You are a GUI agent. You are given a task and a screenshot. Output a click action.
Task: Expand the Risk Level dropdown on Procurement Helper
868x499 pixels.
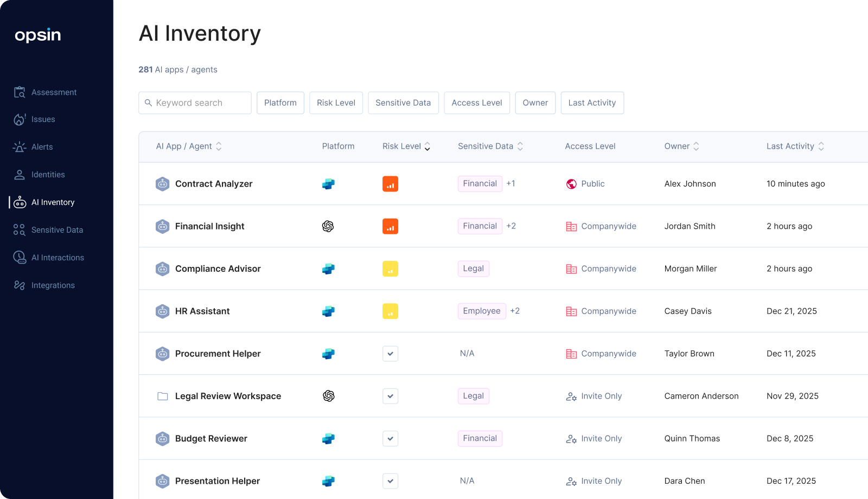tap(390, 353)
